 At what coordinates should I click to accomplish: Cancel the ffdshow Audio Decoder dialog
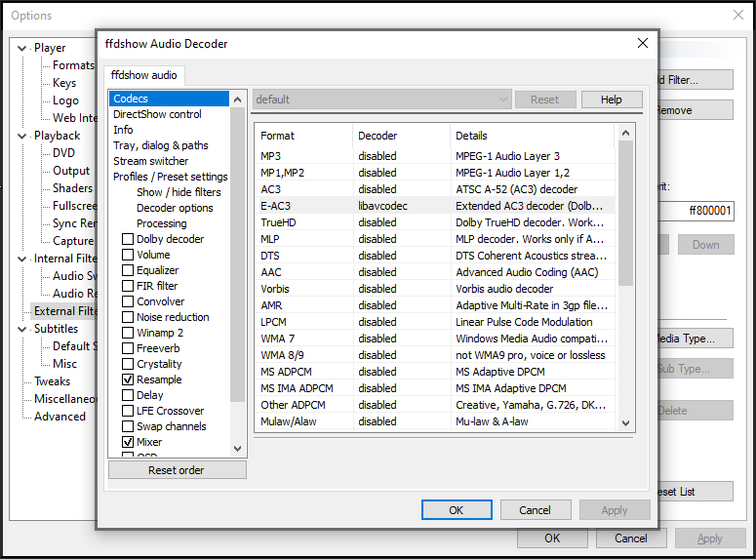[x=536, y=510]
